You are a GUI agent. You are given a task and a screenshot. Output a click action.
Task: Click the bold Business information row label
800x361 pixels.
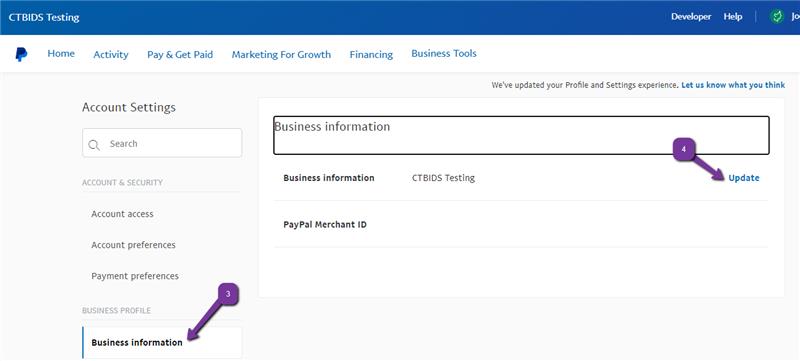(329, 178)
